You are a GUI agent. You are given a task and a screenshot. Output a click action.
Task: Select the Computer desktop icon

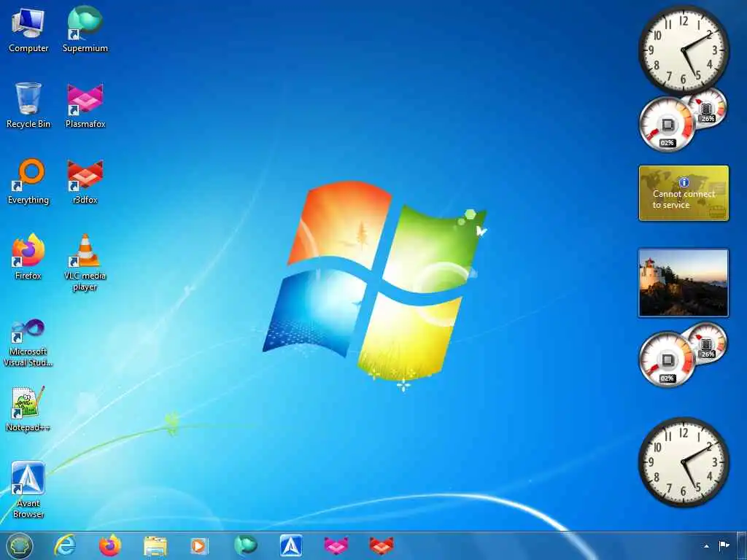[28, 30]
